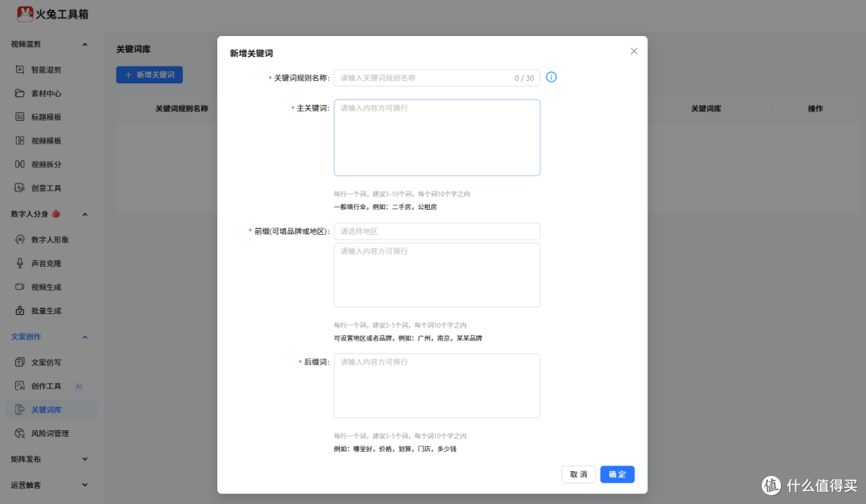The image size is (866, 504).
Task: Click the 新增关键词 add button
Action: click(149, 75)
